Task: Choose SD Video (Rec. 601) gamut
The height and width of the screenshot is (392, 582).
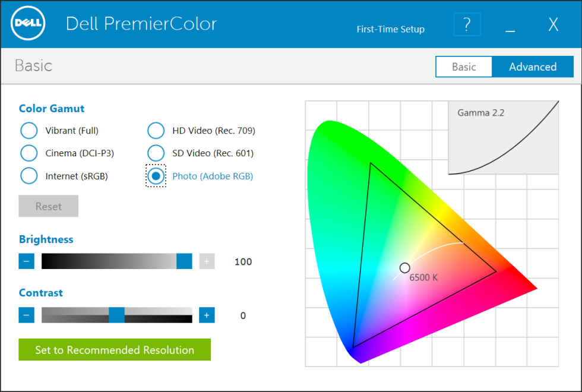Action: [x=156, y=153]
